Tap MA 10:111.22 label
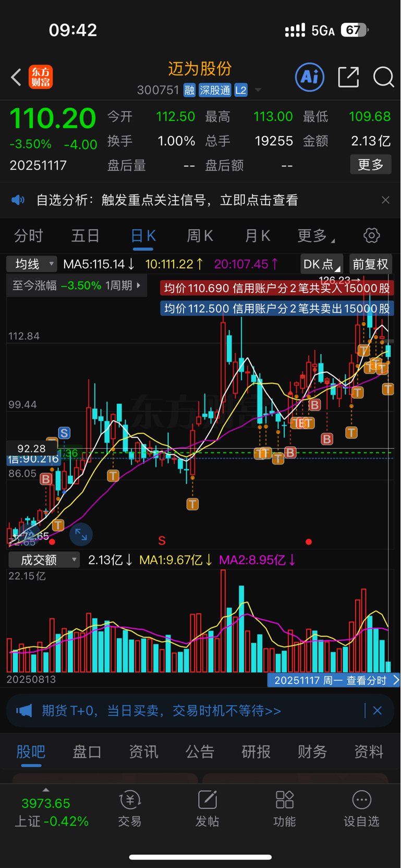The image size is (401, 868). (x=174, y=264)
